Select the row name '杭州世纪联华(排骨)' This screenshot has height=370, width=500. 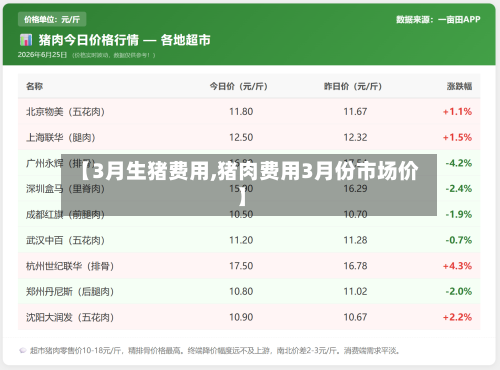[x=70, y=266]
